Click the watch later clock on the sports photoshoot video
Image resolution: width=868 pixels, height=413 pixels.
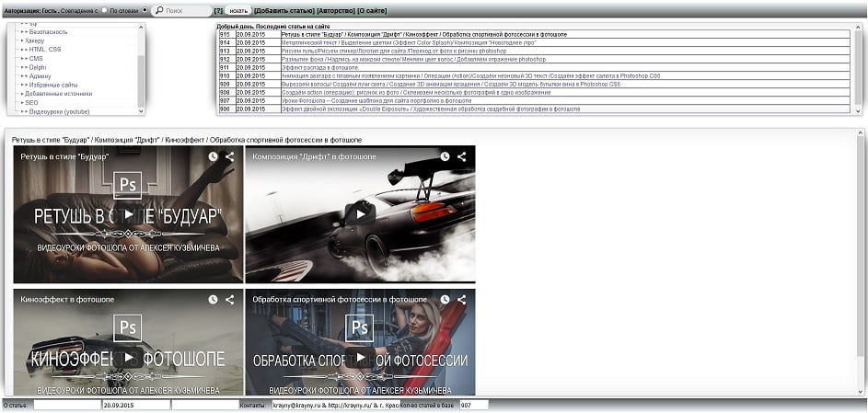(445, 299)
